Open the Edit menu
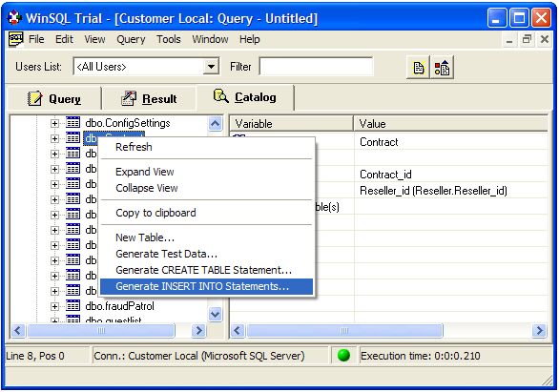Image resolution: width=559 pixels, height=392 pixels. [x=64, y=39]
